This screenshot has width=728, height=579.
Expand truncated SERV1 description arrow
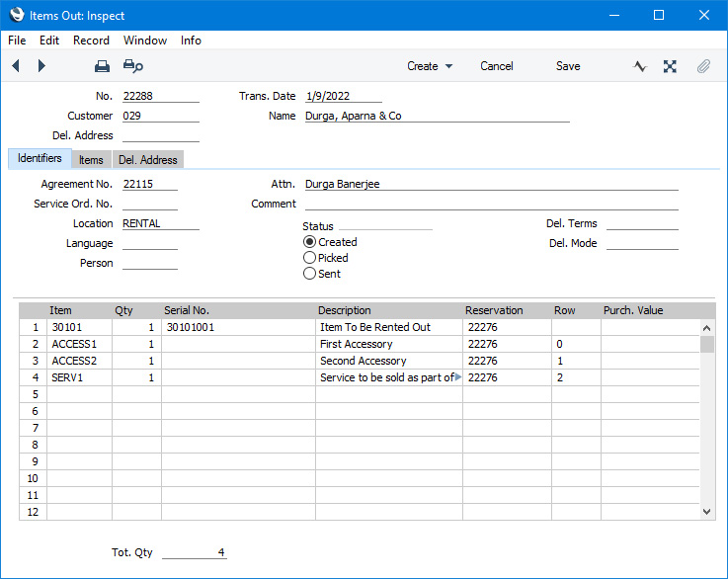click(x=458, y=377)
